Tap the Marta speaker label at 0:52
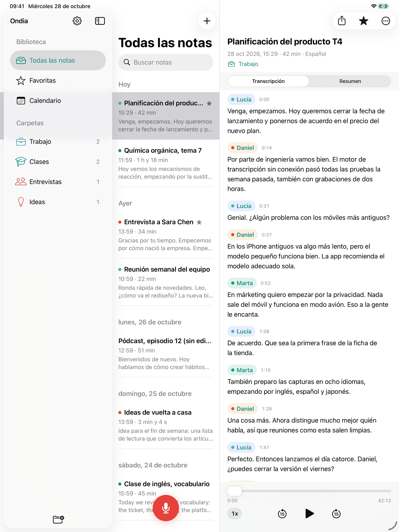399x532 pixels. [x=242, y=283]
